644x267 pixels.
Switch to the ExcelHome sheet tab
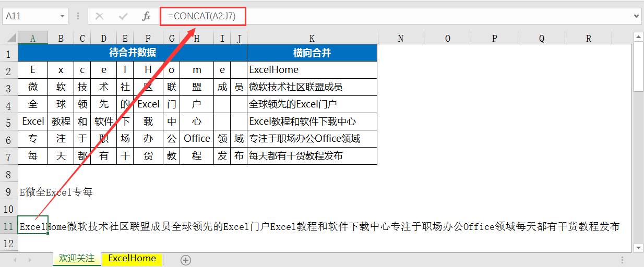132,258
